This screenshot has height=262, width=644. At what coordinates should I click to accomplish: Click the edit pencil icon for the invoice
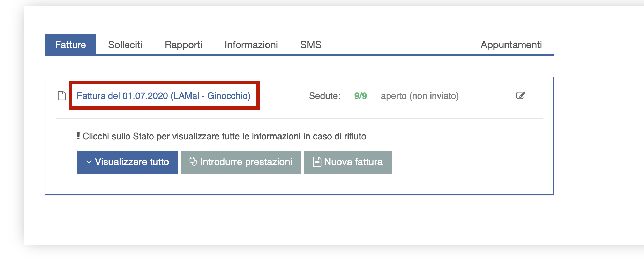click(521, 95)
